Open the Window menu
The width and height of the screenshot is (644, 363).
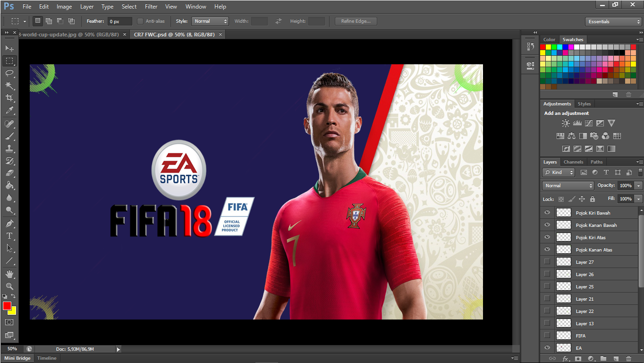pyautogui.click(x=195, y=7)
